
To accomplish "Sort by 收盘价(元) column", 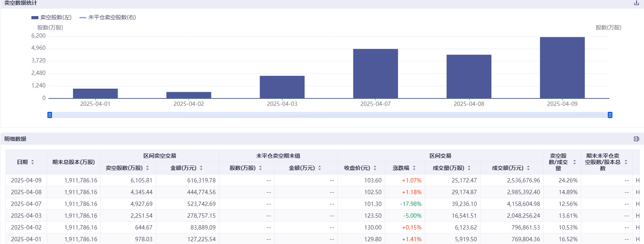I will click(x=375, y=168).
